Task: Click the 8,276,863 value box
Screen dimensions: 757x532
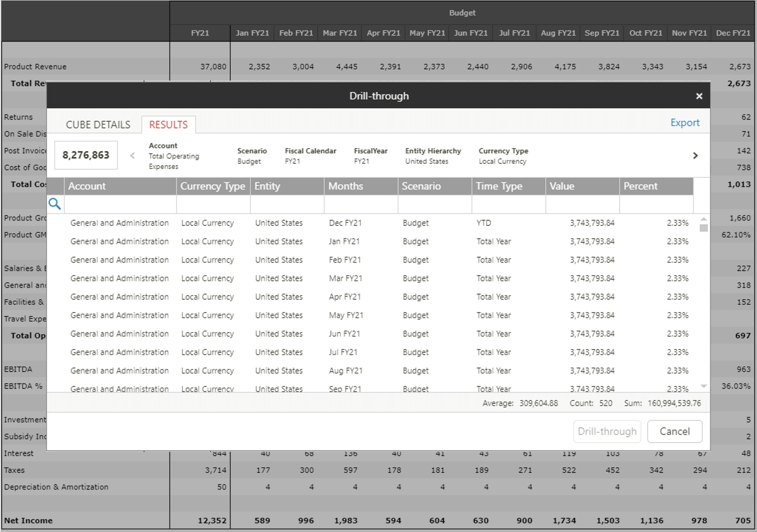Action: [86, 155]
